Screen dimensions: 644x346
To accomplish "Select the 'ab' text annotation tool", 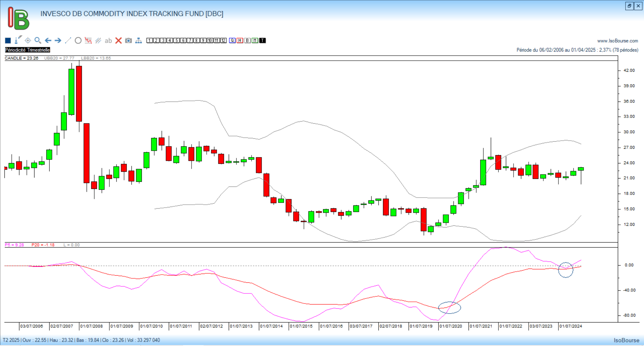I will [108, 41].
